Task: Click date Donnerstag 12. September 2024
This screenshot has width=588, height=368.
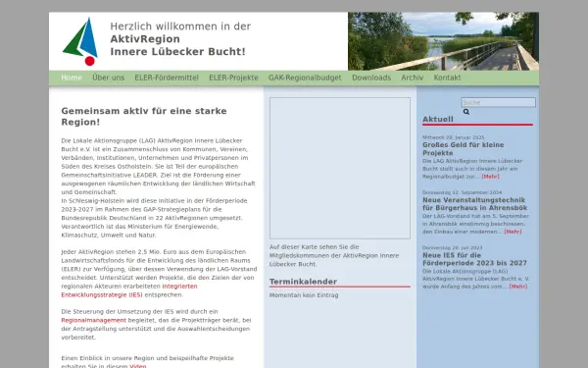Action: point(462,192)
